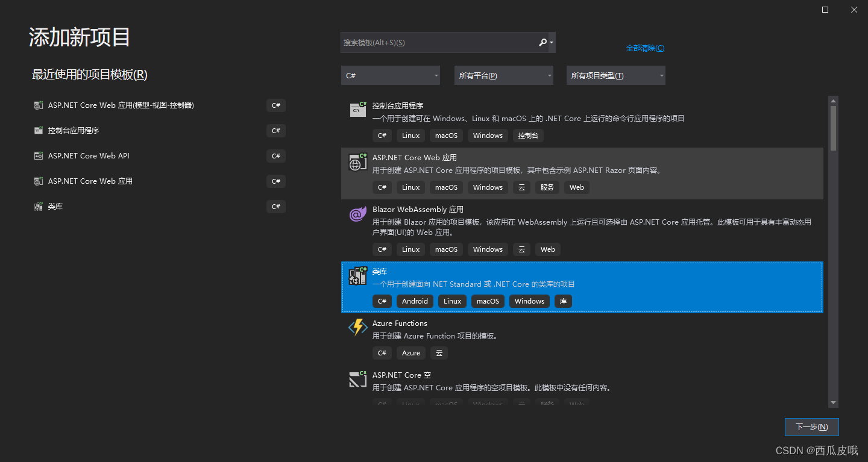Click the 全部清除 link
This screenshot has height=462, width=868.
(x=646, y=47)
